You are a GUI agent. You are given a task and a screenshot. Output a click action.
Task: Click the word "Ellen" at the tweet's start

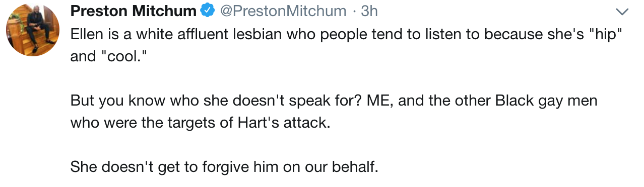(86, 34)
